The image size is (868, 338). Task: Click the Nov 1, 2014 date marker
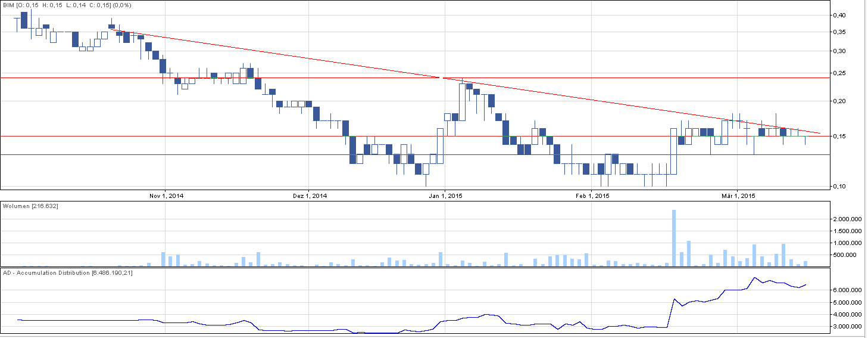[x=166, y=196]
